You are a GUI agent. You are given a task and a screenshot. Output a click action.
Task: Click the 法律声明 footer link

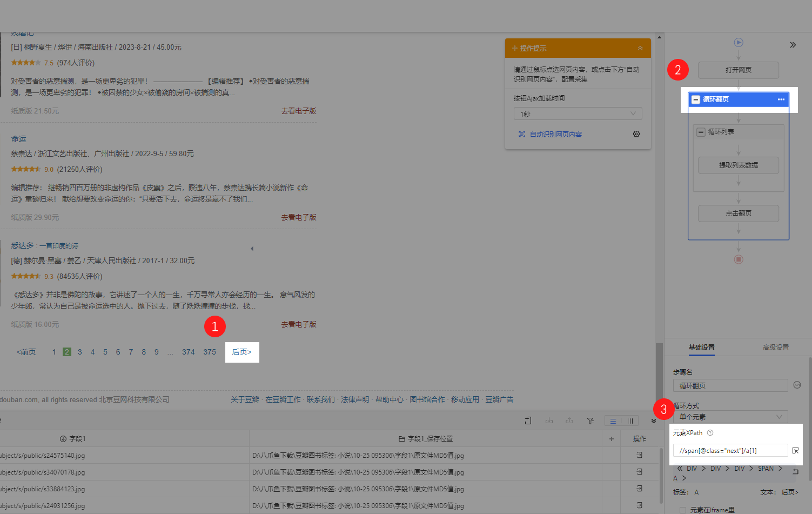[x=355, y=400]
